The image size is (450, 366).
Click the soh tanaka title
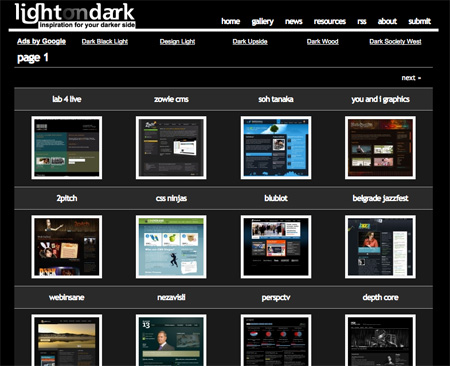(x=276, y=99)
